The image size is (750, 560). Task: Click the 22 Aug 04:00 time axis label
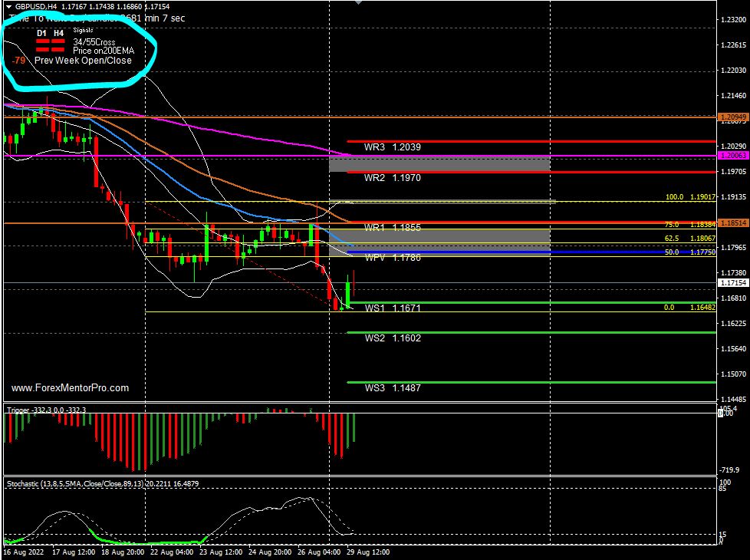click(x=169, y=552)
